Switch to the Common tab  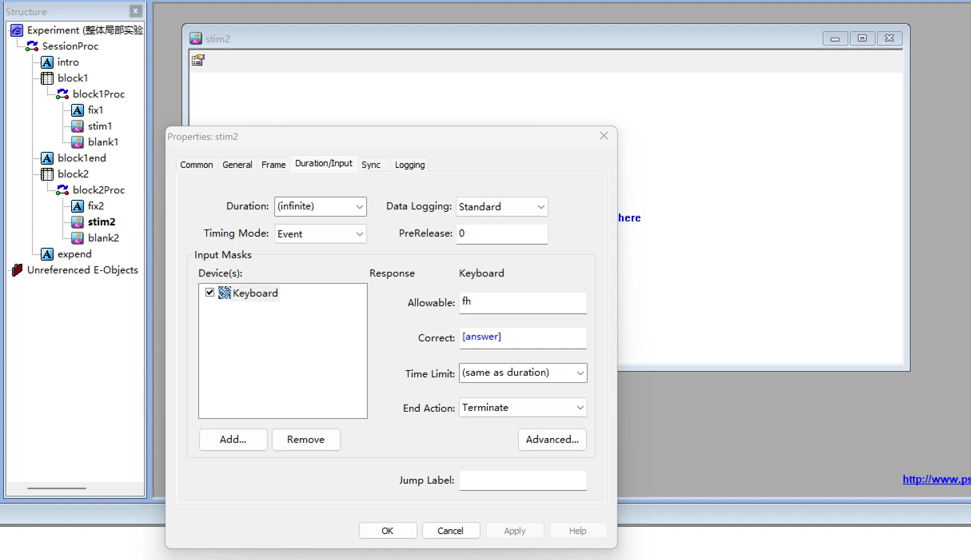[x=197, y=165]
